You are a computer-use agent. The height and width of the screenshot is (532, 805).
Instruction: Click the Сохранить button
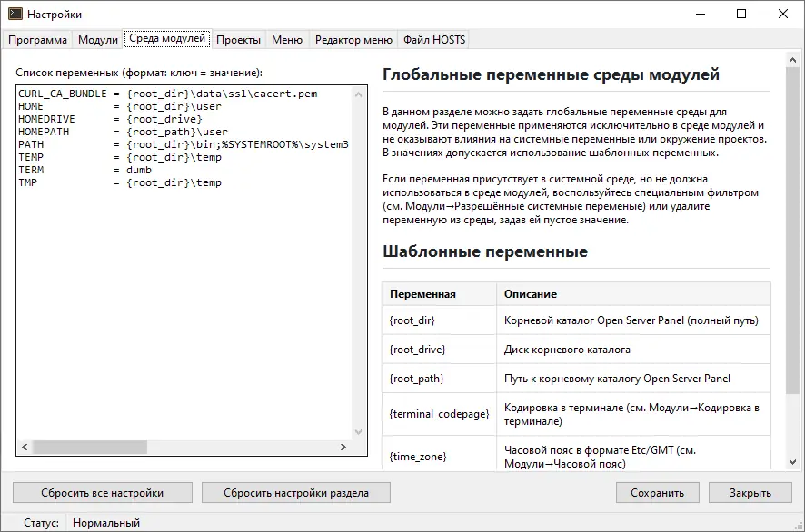point(658,493)
